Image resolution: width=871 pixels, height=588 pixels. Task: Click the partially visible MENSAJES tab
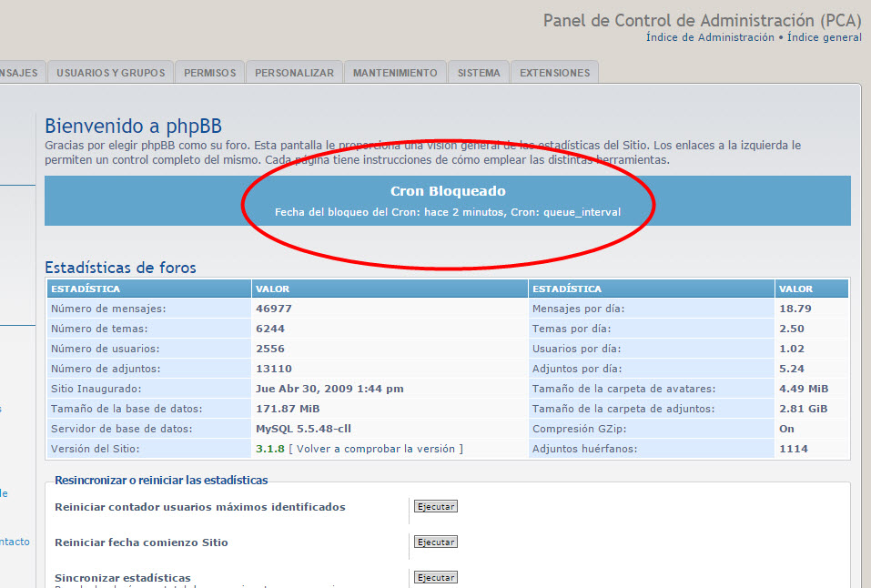18,73
